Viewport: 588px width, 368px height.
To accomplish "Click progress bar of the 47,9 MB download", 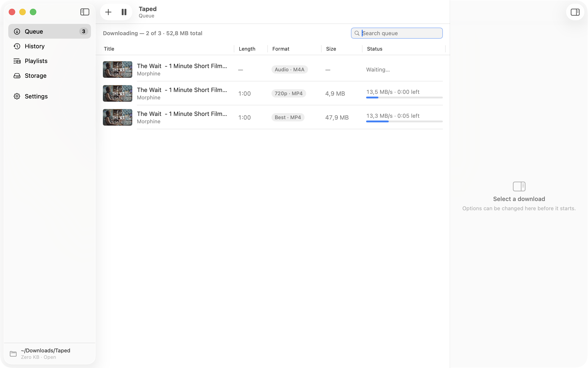I will pos(404,121).
